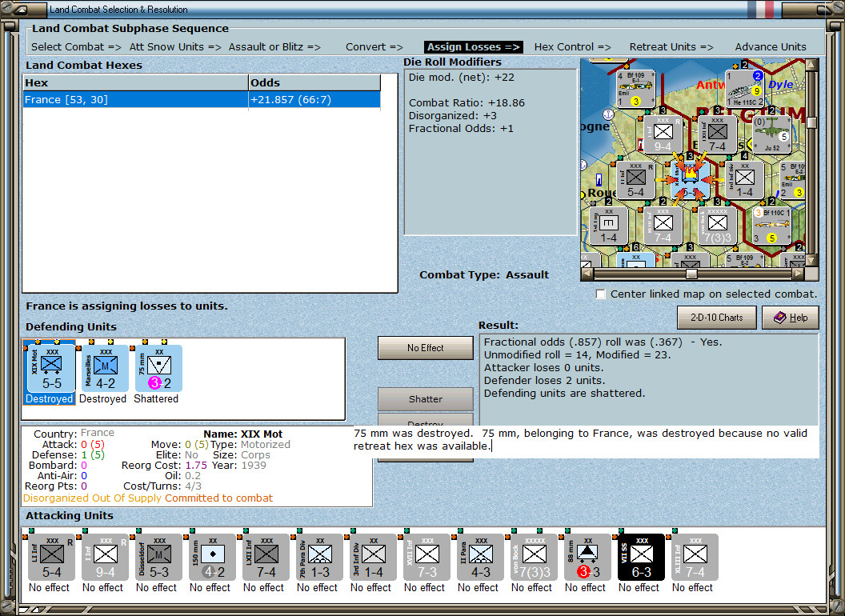Click the Shatter button

[x=426, y=399]
